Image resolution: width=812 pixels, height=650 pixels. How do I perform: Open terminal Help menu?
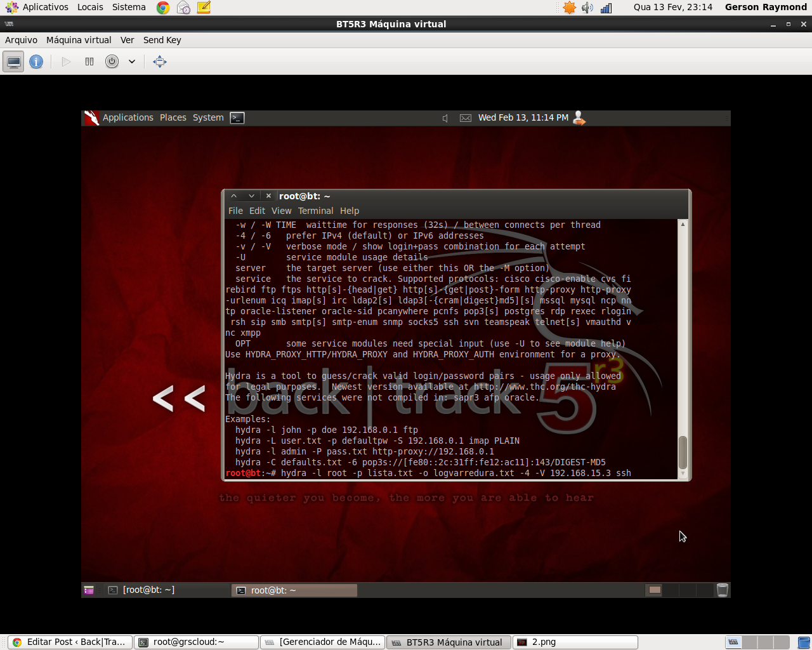(x=350, y=211)
